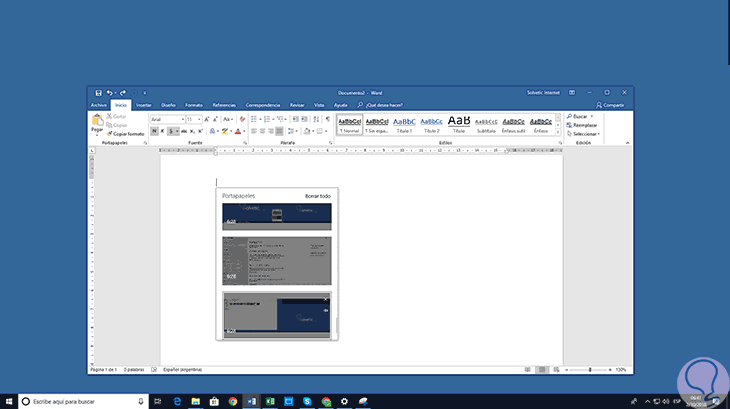730x409 pixels.
Task: Apply the Subtítulo style
Action: [x=486, y=124]
